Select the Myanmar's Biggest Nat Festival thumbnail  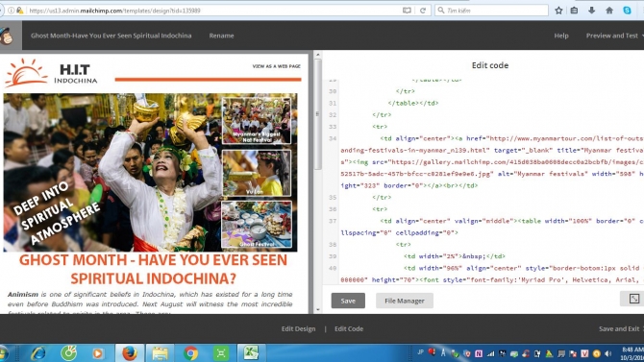tap(257, 120)
